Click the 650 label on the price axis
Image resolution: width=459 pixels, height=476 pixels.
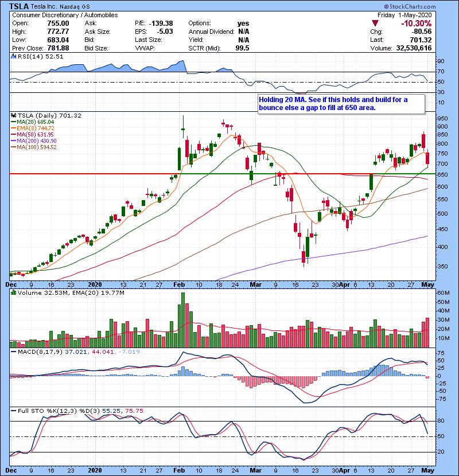pos(442,175)
